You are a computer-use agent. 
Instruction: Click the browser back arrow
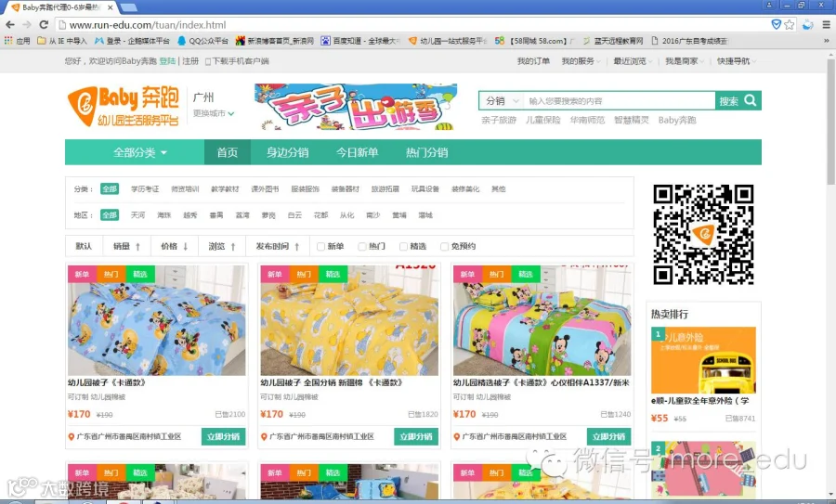[9, 24]
